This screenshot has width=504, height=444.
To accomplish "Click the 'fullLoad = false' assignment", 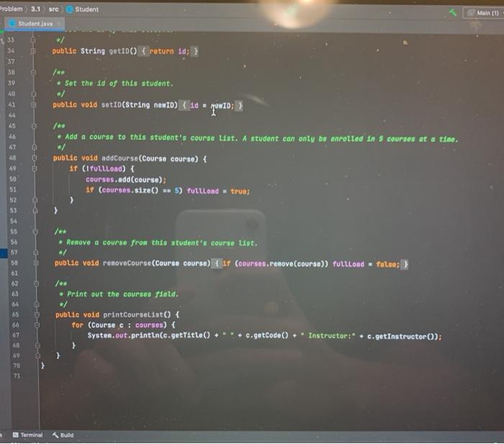I will pyautogui.click(x=366, y=264).
